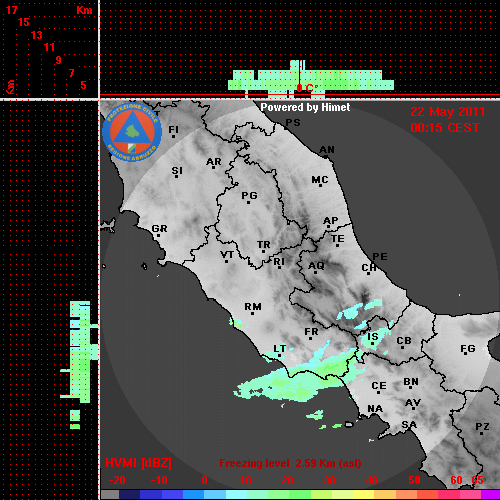Click the green echo in left profile panel

(x=80, y=353)
